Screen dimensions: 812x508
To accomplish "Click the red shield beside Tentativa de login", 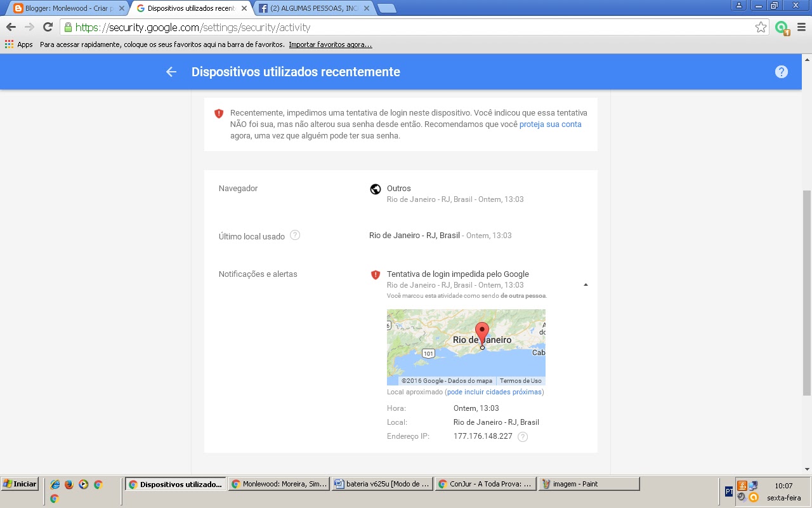I will pos(376,274).
